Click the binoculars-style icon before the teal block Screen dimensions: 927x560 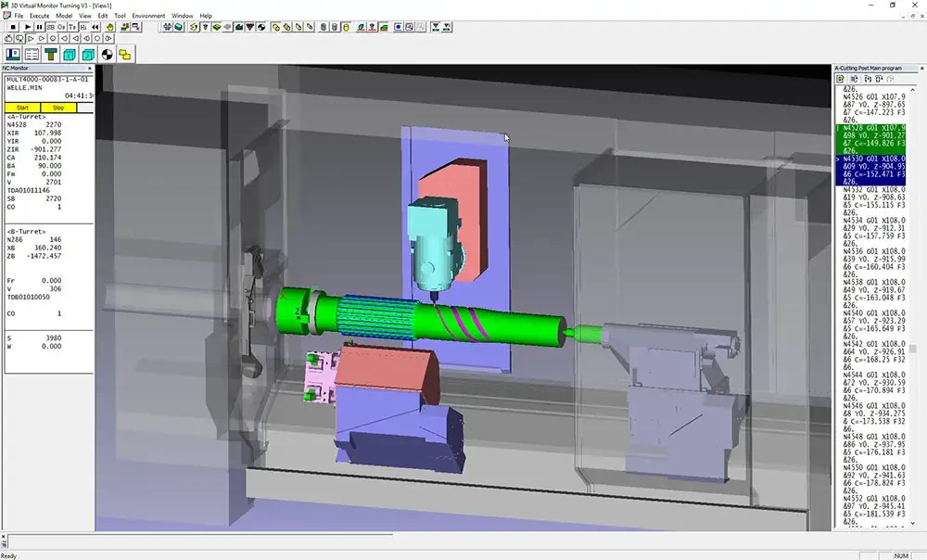tap(167, 27)
